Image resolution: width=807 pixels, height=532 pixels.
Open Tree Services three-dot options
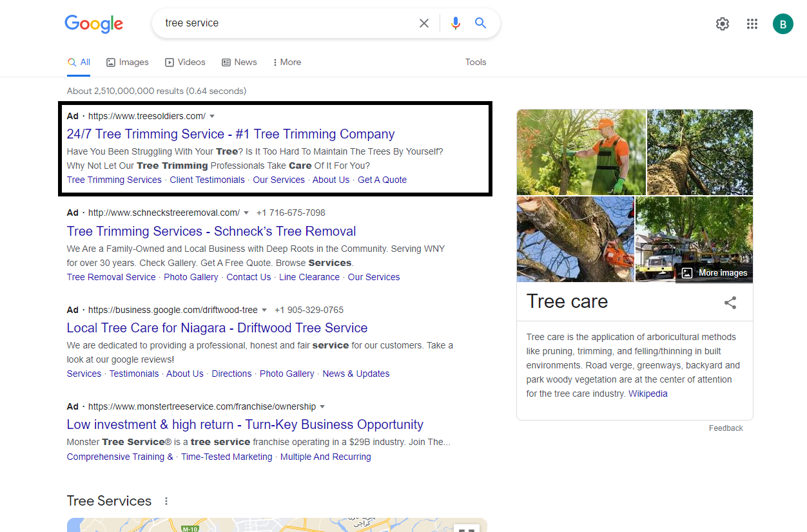(166, 501)
